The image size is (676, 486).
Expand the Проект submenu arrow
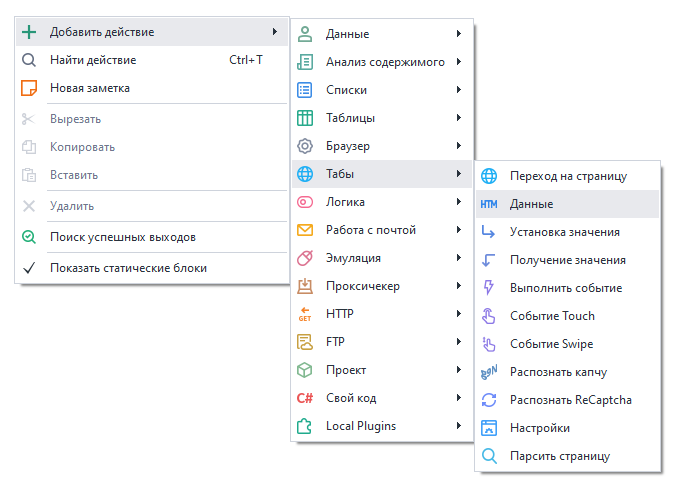tap(458, 370)
